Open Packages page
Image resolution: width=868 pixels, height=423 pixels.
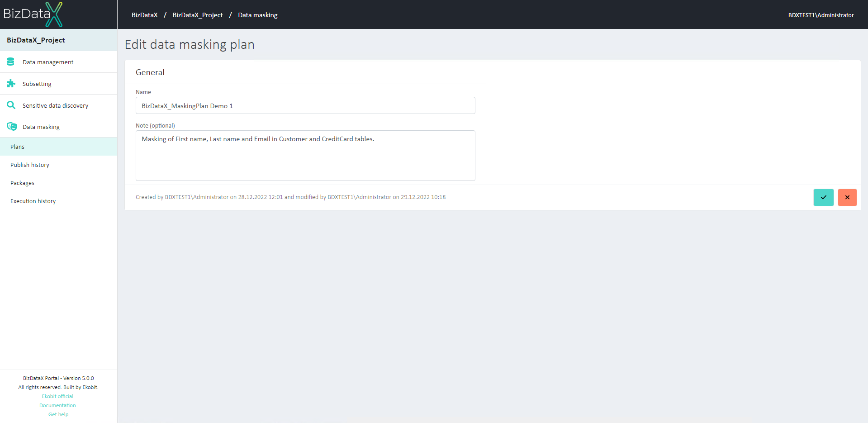[x=58, y=183]
